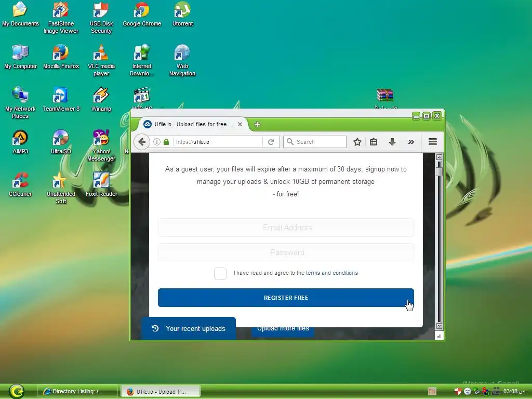Image resolution: width=532 pixels, height=399 pixels.
Task: Open the Firefox downloads arrow
Action: tap(392, 142)
